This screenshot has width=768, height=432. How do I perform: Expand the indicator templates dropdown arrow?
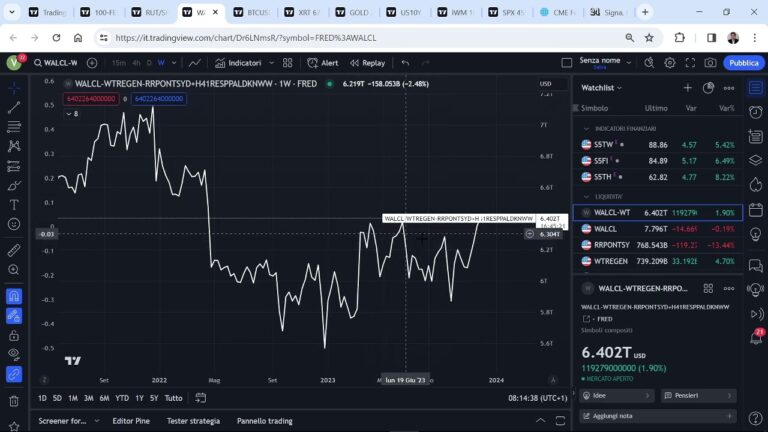click(x=271, y=63)
